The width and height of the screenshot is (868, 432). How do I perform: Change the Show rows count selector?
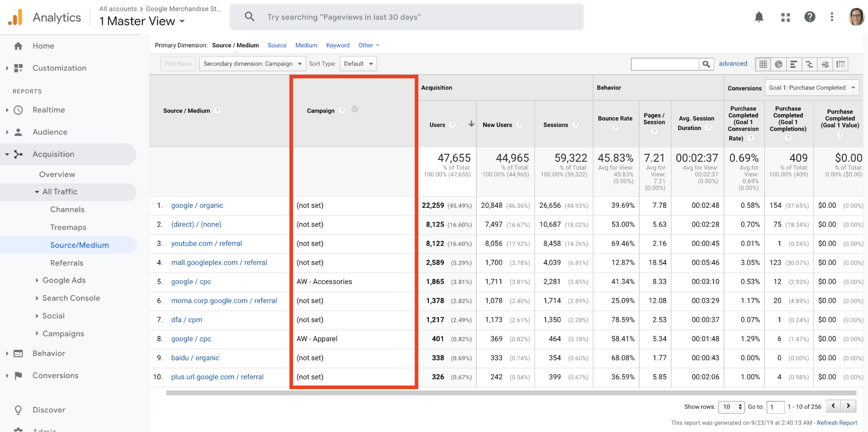pyautogui.click(x=731, y=407)
